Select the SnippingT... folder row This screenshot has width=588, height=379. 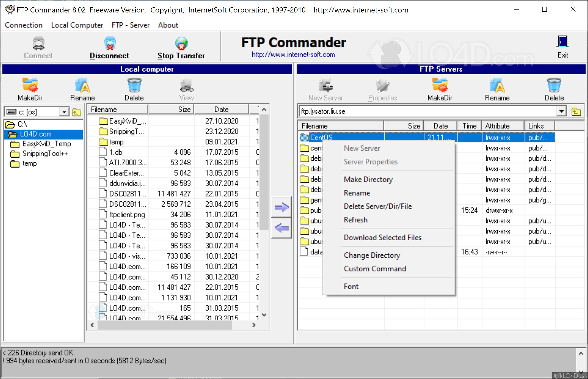[173, 131]
